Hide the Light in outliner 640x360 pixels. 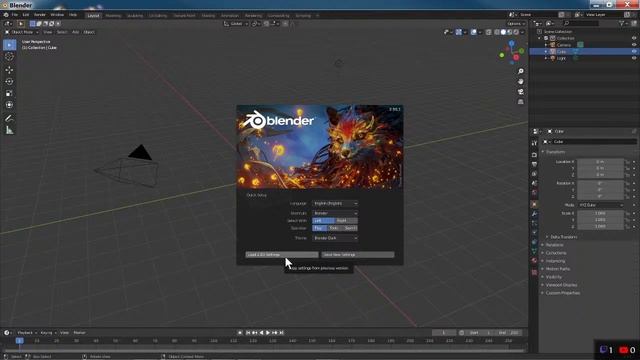click(x=634, y=58)
